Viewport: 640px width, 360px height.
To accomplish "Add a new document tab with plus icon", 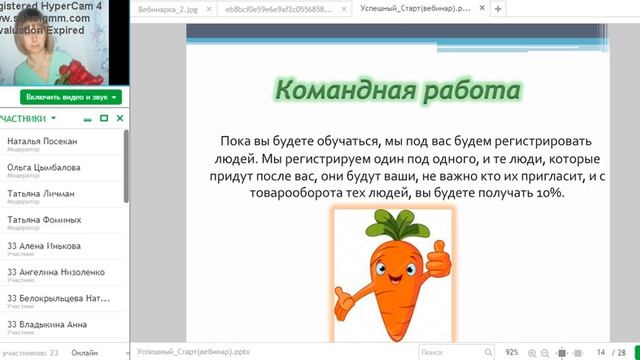I will (x=498, y=9).
